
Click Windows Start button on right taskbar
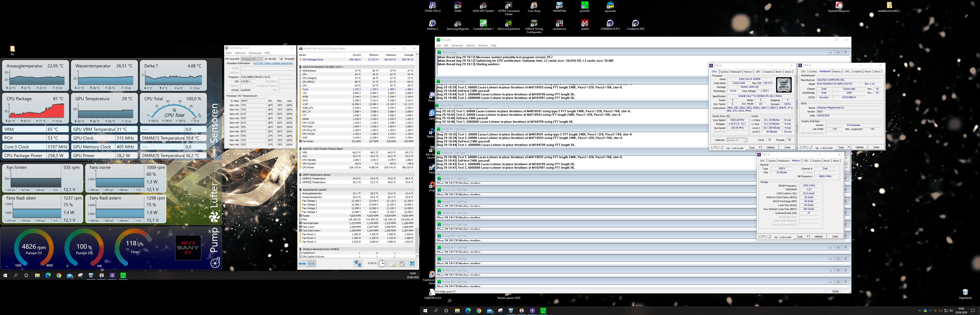(x=425, y=310)
